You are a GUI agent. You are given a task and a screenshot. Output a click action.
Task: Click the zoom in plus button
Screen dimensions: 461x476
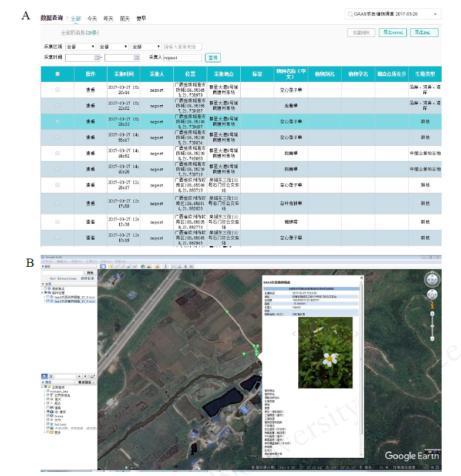point(432,314)
